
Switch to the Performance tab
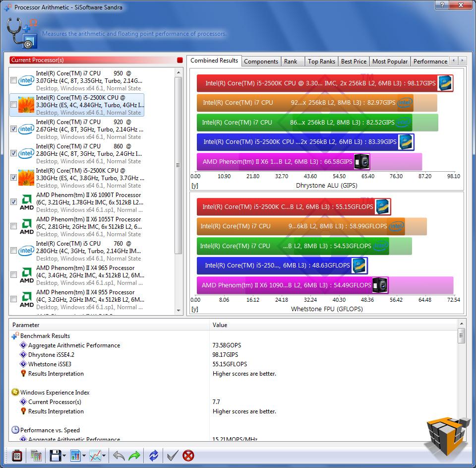[430, 62]
